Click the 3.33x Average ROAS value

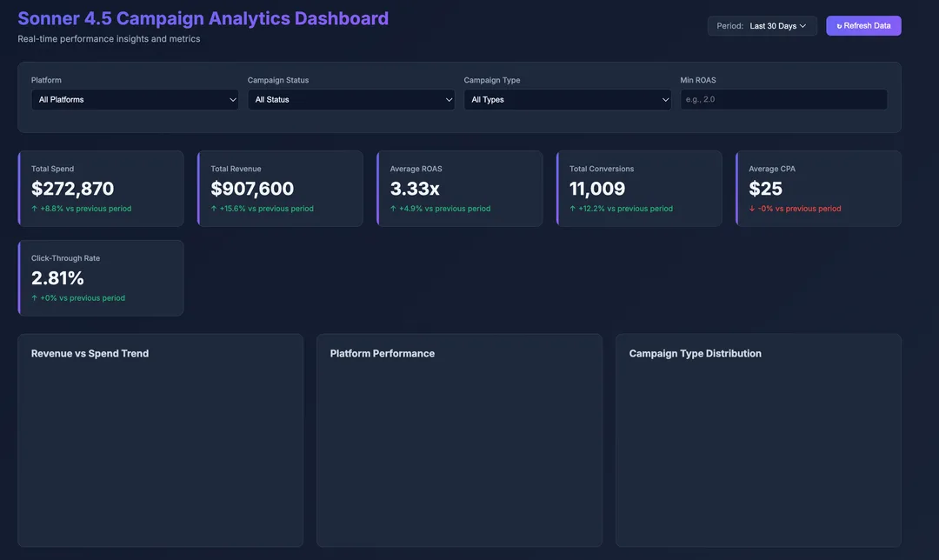[x=415, y=189]
